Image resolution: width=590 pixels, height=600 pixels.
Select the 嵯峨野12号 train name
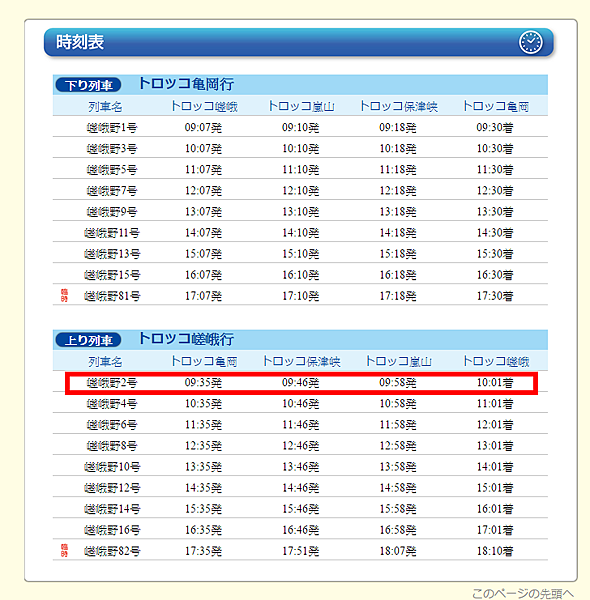[x=112, y=488]
